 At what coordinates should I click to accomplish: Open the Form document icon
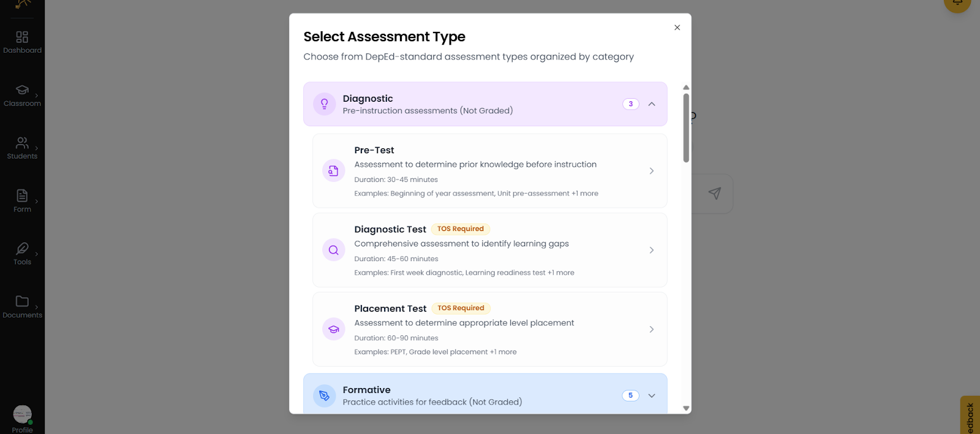tap(22, 196)
